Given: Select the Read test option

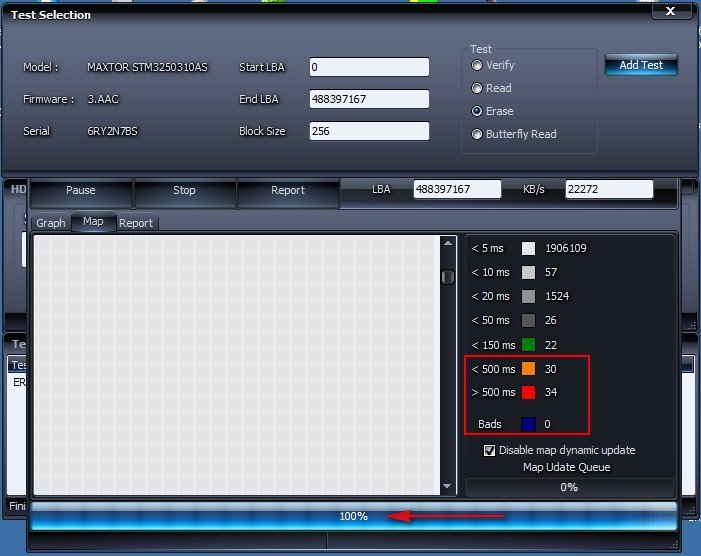Looking at the screenshot, I should point(478,88).
